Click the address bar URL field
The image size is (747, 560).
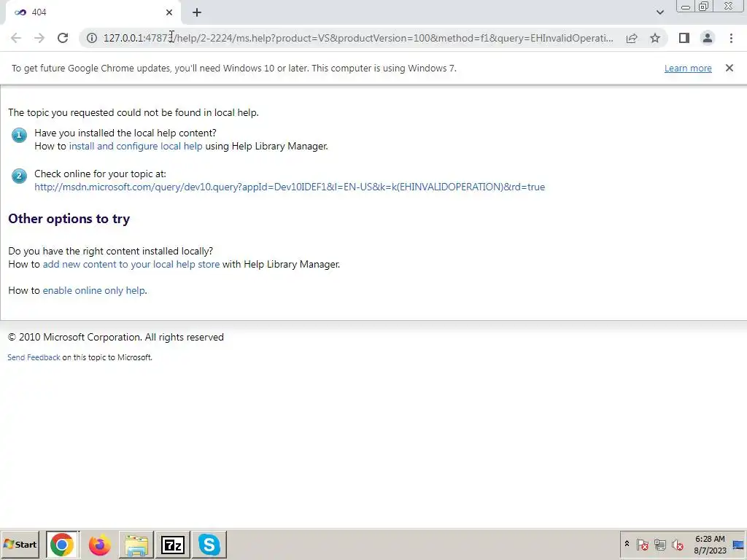coord(358,38)
